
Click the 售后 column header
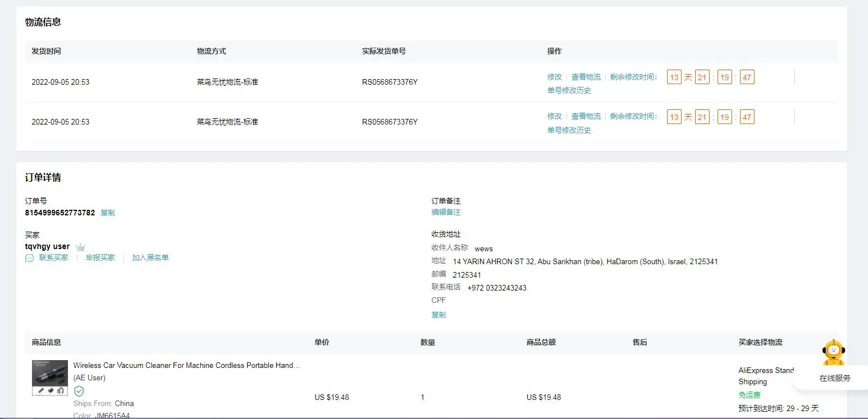tap(640, 342)
